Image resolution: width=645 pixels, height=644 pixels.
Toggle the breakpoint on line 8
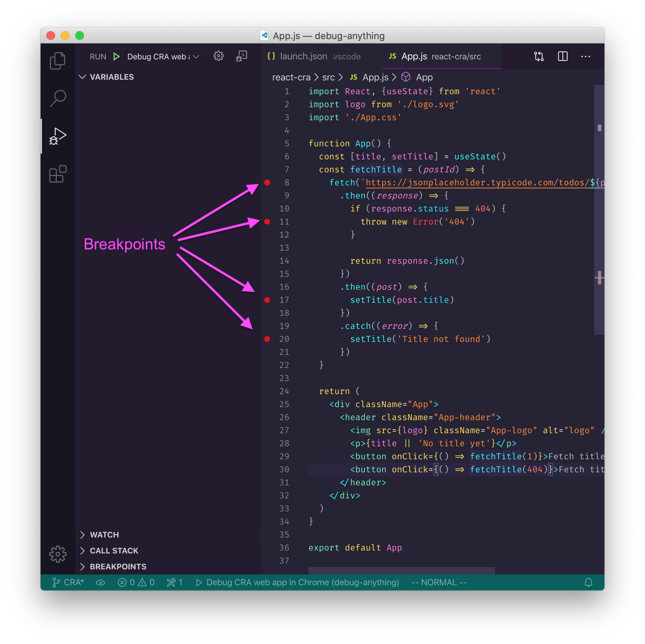267,183
